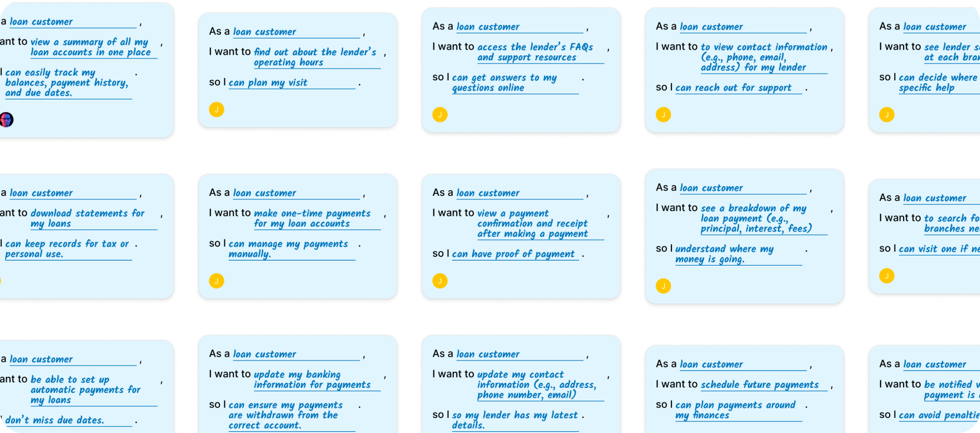Click "understand where my money is going" text
This screenshot has width=980, height=433.
724,254
